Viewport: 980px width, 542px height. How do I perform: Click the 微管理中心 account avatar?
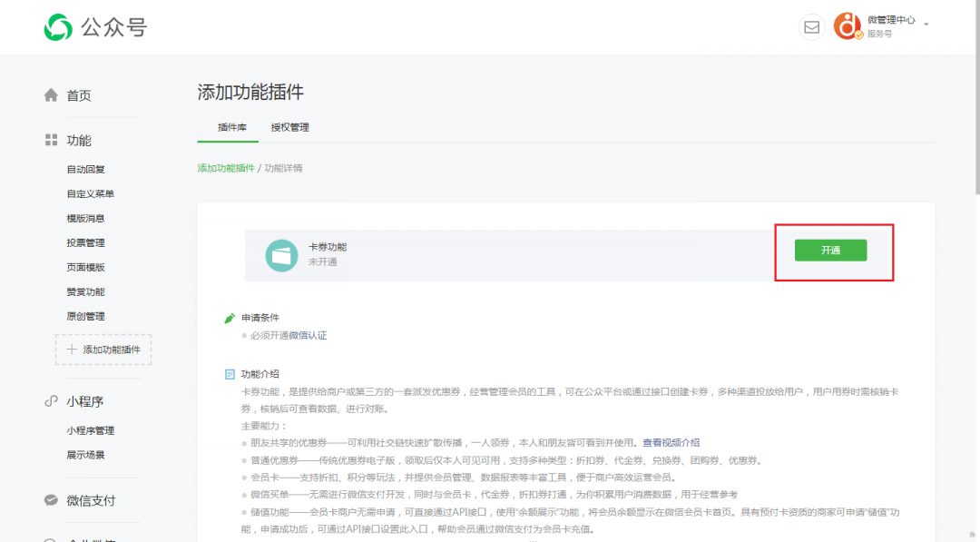click(x=847, y=26)
